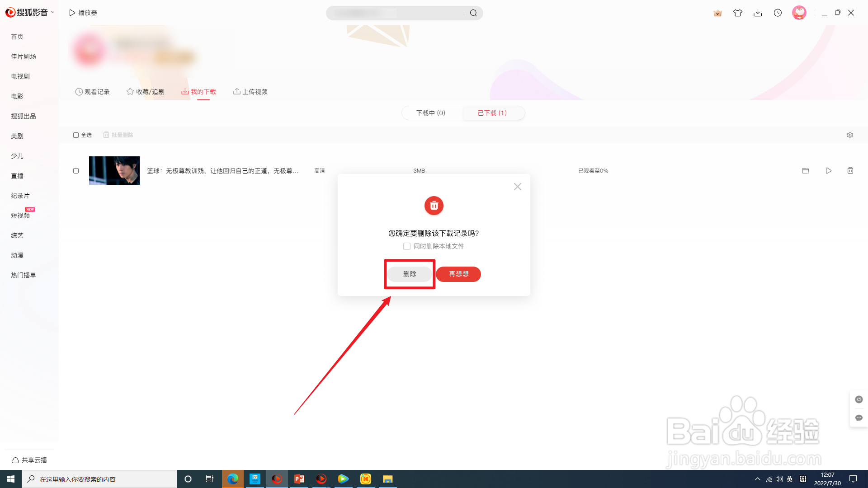Open the 观看记录 tab

(x=93, y=92)
